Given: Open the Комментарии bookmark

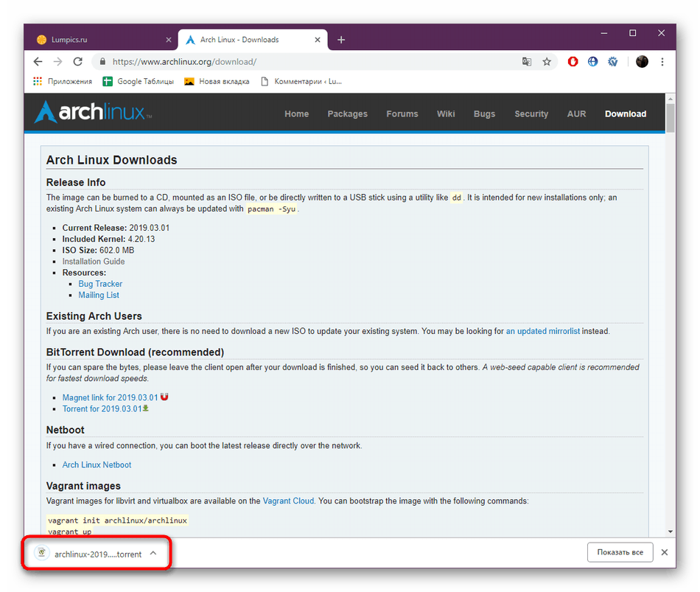Looking at the screenshot, I should pyautogui.click(x=301, y=81).
